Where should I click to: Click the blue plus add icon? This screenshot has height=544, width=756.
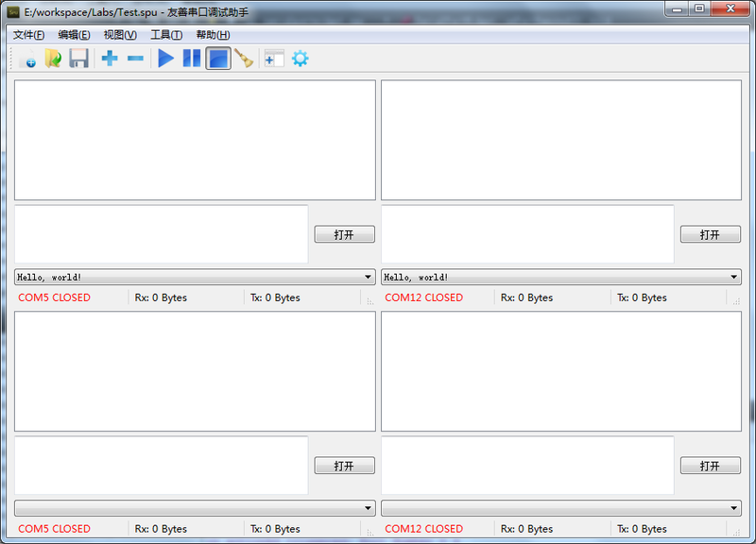point(110,59)
